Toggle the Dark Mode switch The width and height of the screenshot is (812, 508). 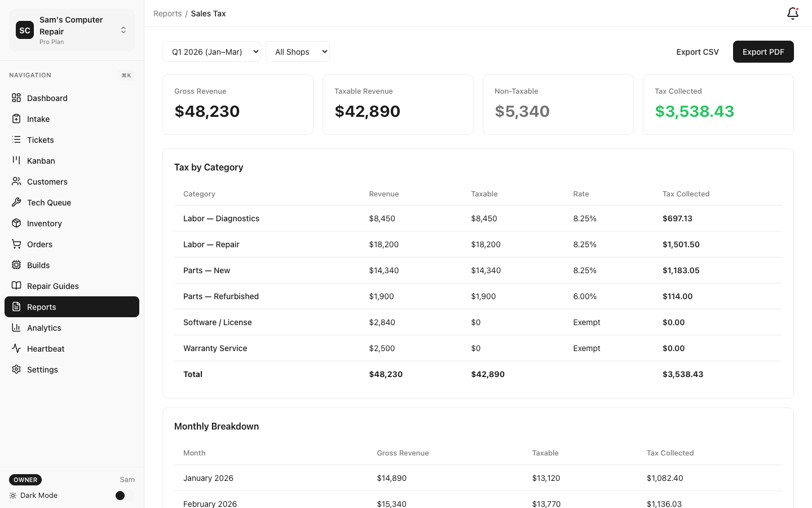pyautogui.click(x=124, y=496)
